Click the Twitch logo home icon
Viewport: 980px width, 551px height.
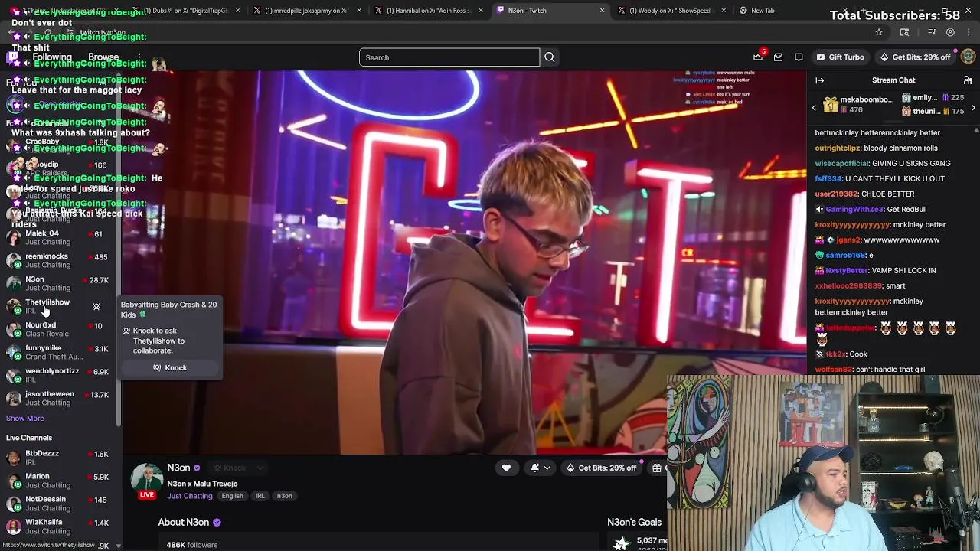13,57
